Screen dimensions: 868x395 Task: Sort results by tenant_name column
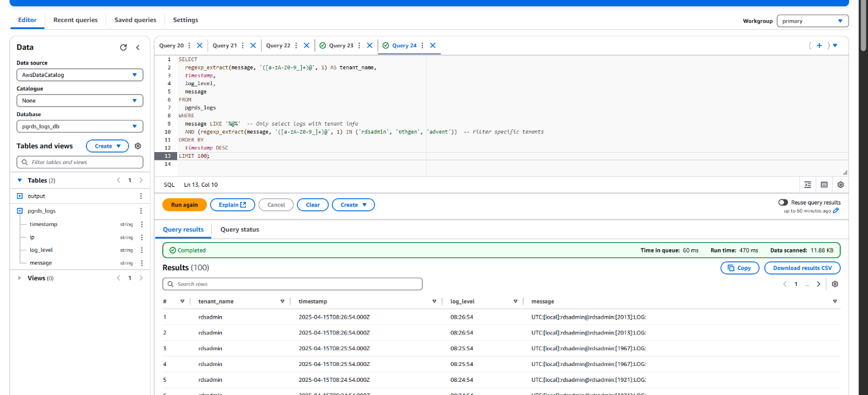pyautogui.click(x=282, y=302)
